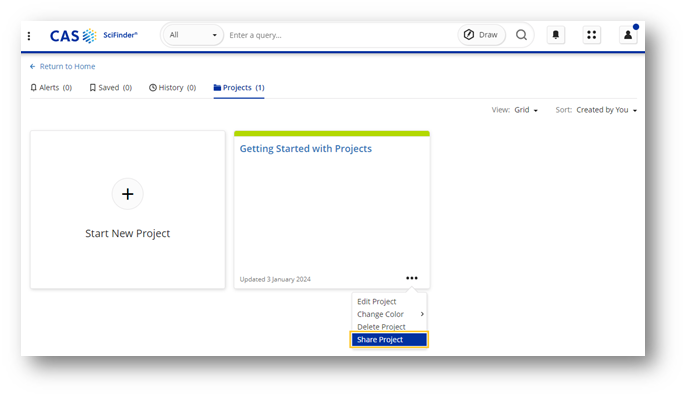Viewport: 687px width, 398px height.
Task: Click the plus icon to start new project
Action: [x=127, y=194]
